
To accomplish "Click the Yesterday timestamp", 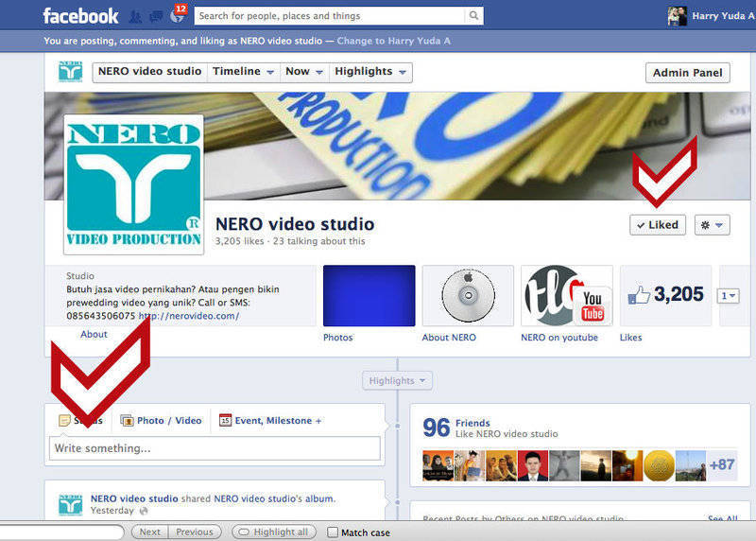I will click(112, 511).
